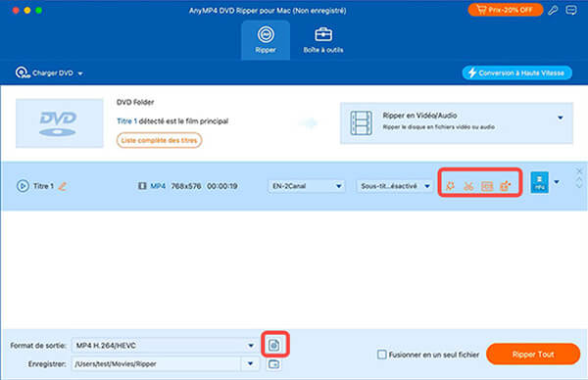Click the key registration icon

tap(553, 10)
